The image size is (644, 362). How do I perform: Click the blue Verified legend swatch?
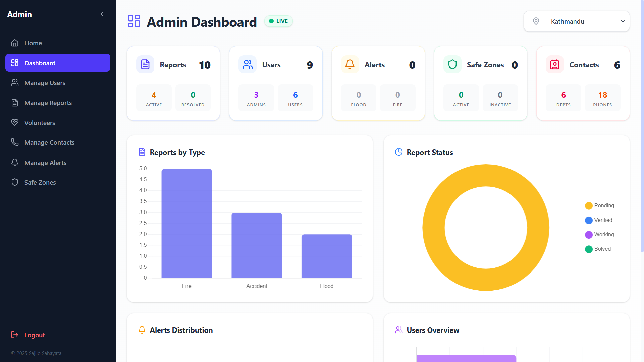[589, 220]
